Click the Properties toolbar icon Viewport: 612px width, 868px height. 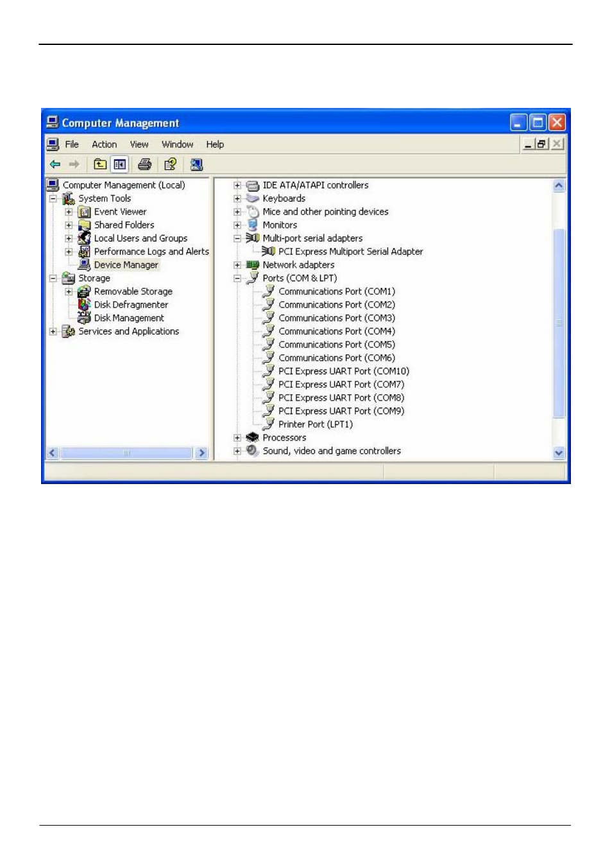pos(170,164)
